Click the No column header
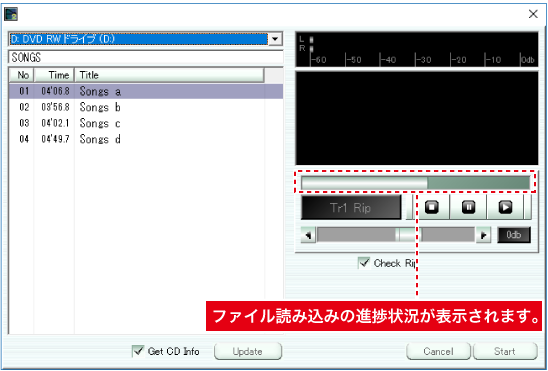The image size is (548, 371). pos(22,75)
